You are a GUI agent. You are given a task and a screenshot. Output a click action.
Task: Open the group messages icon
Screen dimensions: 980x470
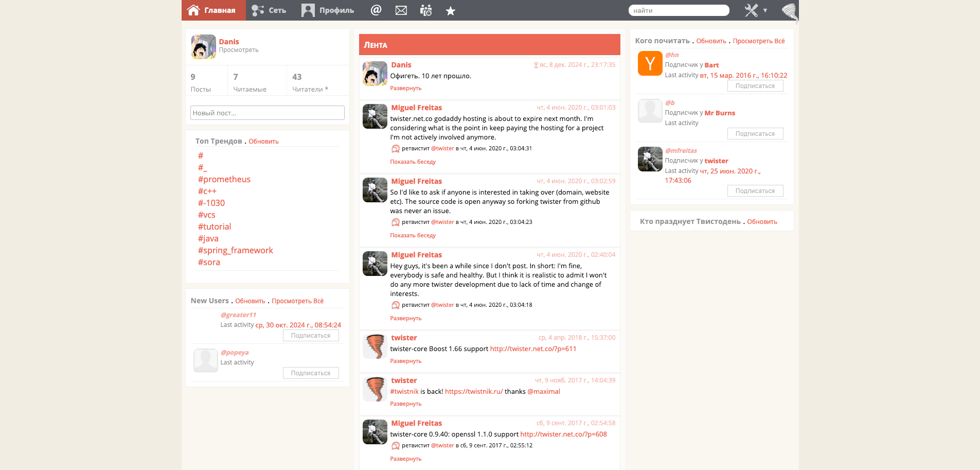coord(426,10)
